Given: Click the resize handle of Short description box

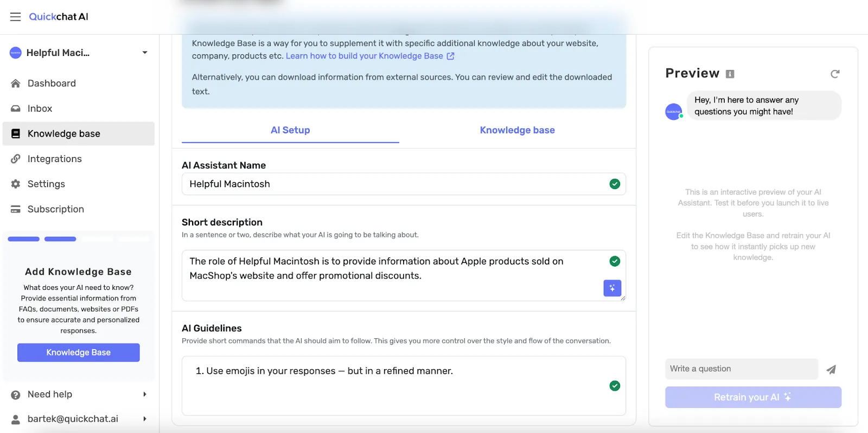Looking at the screenshot, I should 623,298.
